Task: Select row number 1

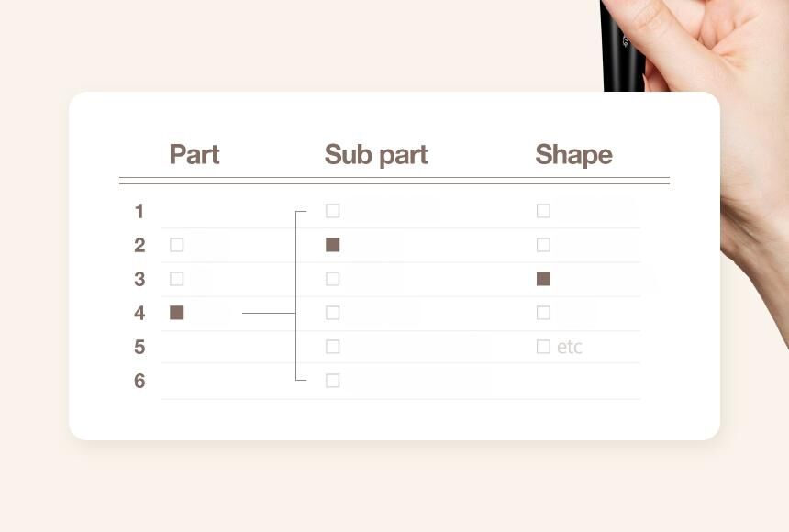Action: point(139,211)
